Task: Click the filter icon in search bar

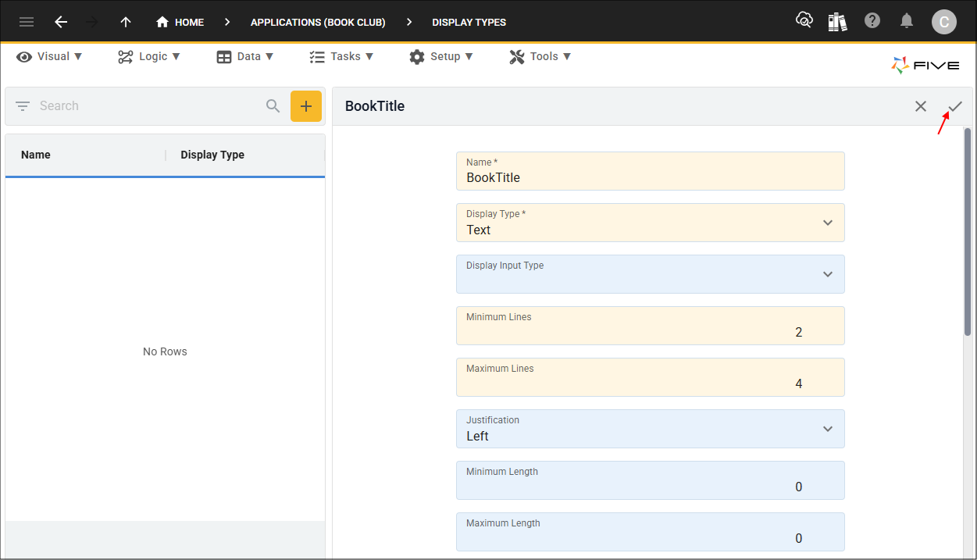Action: 23,106
